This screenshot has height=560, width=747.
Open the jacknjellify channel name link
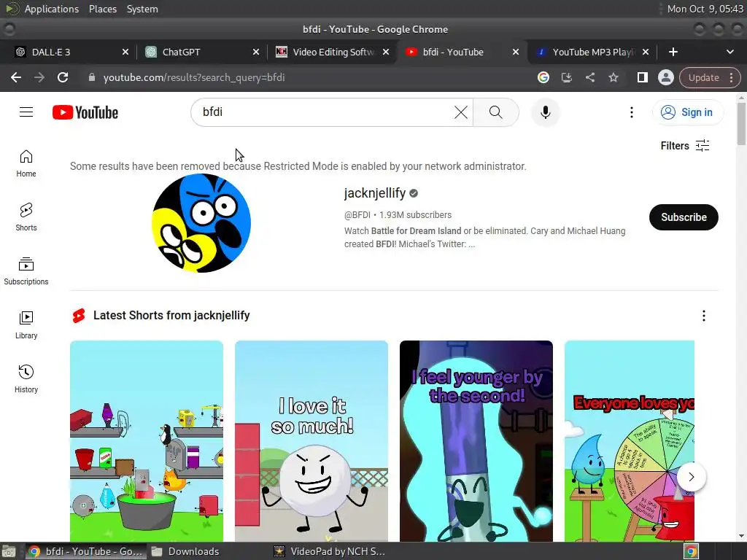(375, 192)
